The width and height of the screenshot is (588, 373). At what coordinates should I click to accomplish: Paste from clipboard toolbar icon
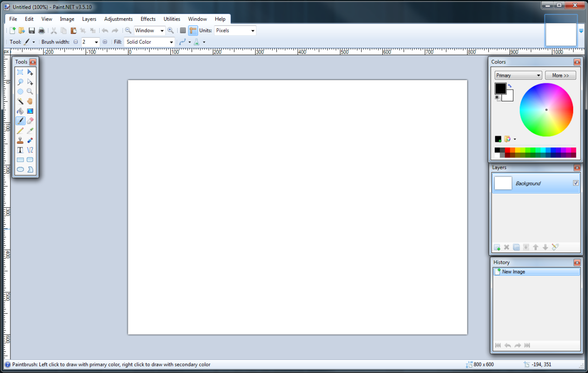pos(73,30)
